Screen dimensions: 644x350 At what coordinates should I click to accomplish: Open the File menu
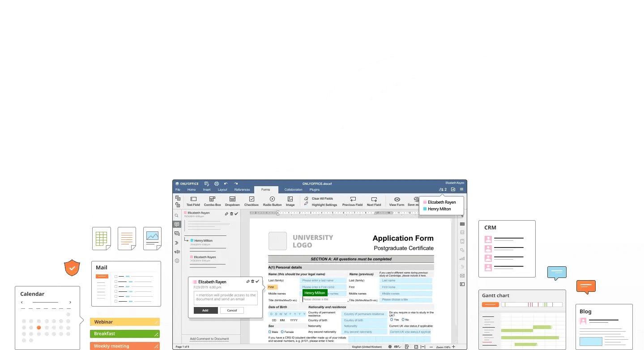click(178, 190)
